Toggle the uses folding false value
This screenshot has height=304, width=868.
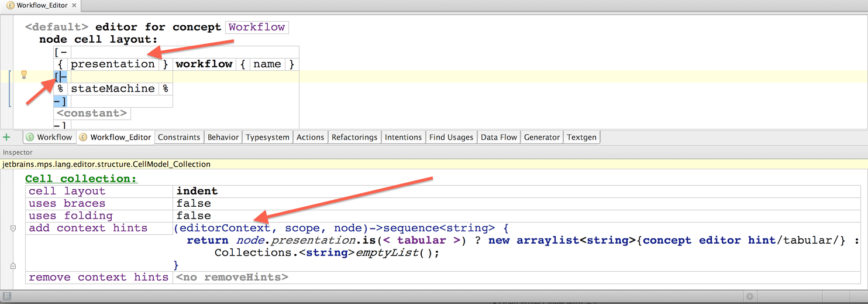point(194,216)
